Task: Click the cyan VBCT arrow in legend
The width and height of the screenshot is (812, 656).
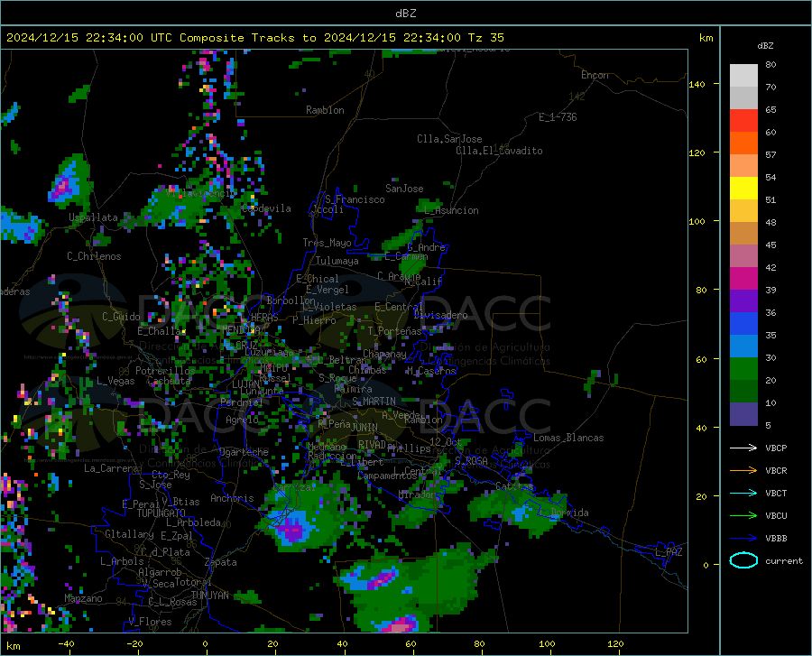Action: coord(743,493)
